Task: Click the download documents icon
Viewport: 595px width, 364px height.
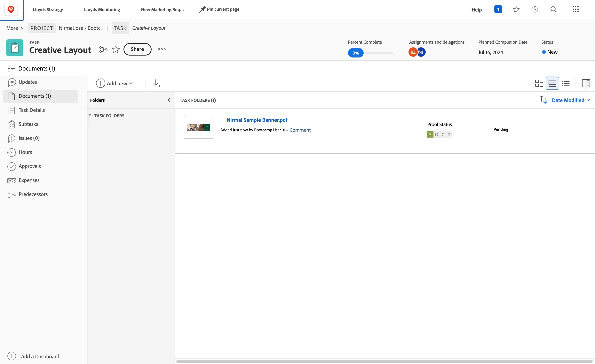Action: 155,83
